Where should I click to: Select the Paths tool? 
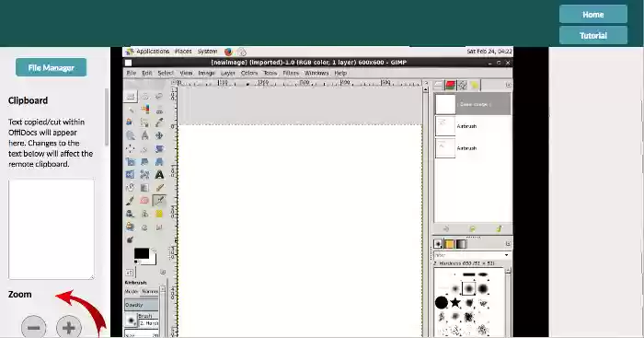pyautogui.click(x=144, y=122)
